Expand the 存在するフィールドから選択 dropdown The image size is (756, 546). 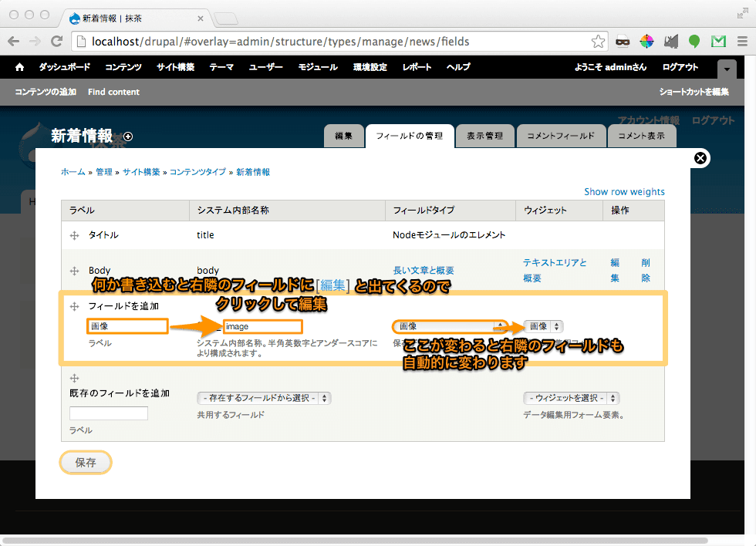click(x=264, y=398)
